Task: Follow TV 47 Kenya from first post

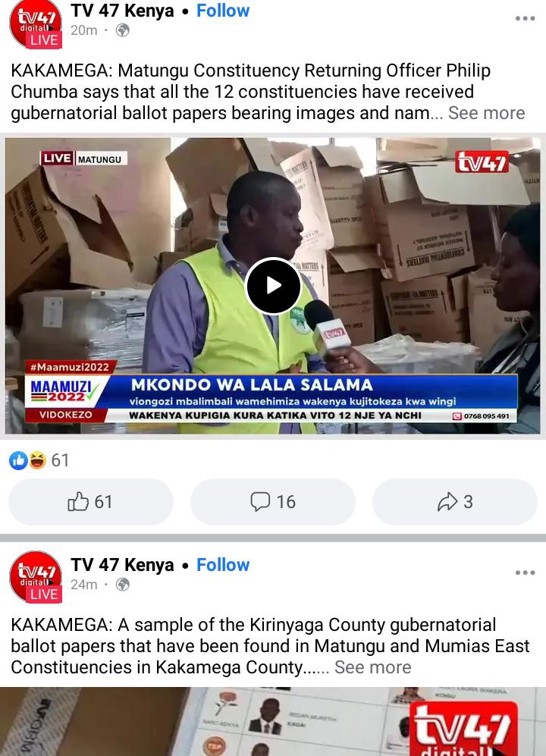Action: pos(223,11)
